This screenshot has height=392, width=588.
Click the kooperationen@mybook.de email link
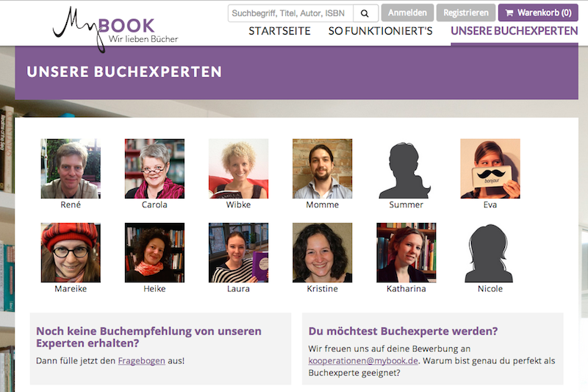[363, 361]
